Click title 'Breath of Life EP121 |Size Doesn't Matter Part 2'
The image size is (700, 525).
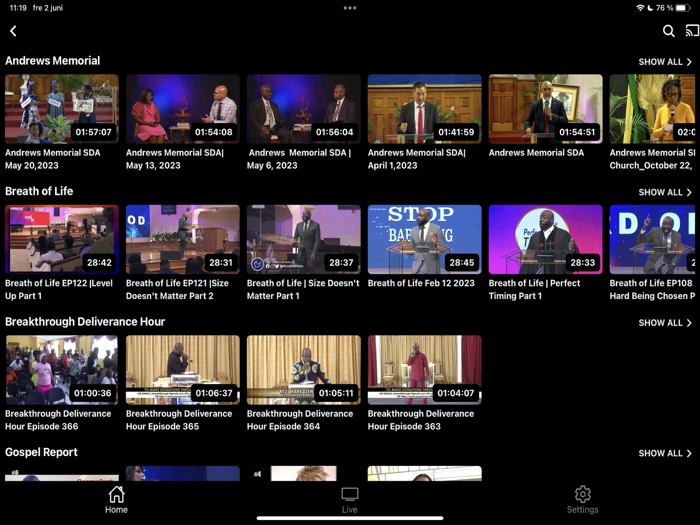pyautogui.click(x=177, y=289)
